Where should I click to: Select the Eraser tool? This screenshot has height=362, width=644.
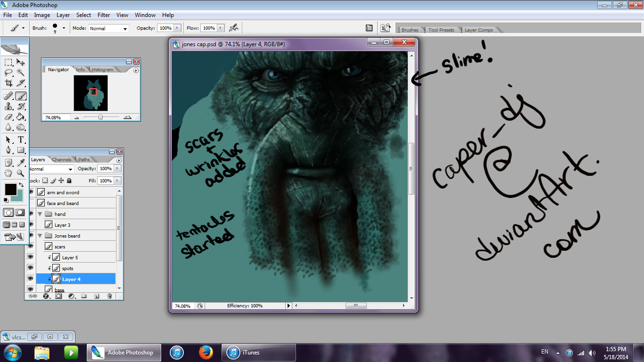8,116
